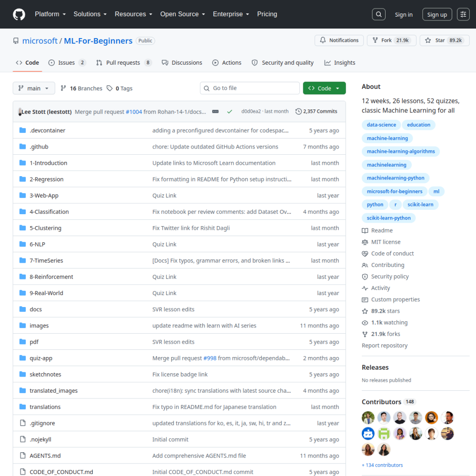This screenshot has width=476, height=476.
Task: Switch to the Pull requests tab
Action: [x=124, y=63]
